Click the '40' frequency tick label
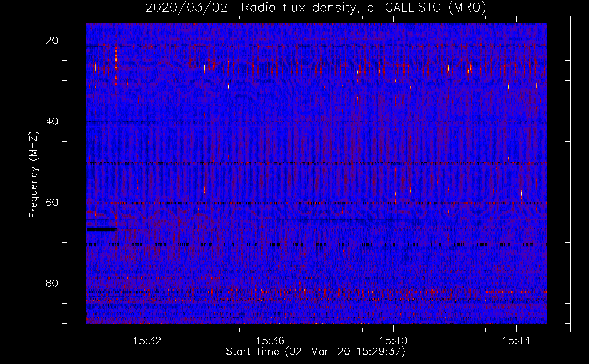Screen dimensions: 589x364 [52, 121]
